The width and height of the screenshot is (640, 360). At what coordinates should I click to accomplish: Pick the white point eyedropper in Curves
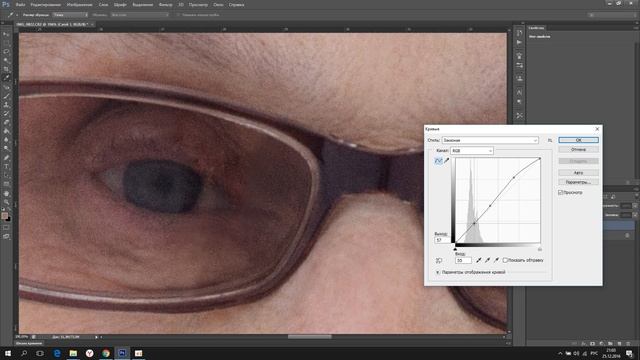point(497,260)
